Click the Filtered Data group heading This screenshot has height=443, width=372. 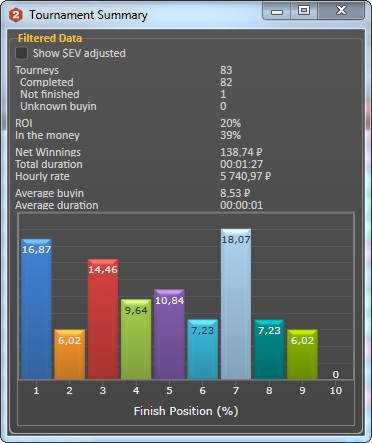point(50,38)
